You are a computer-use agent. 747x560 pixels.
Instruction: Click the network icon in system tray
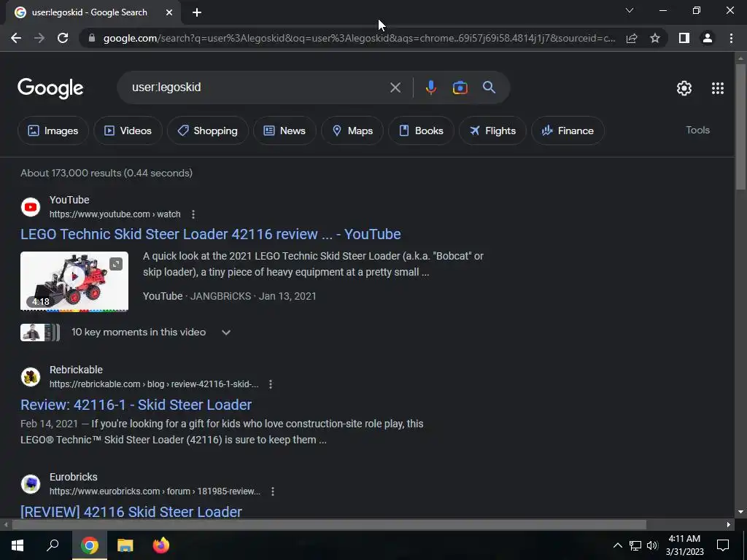pos(635,545)
